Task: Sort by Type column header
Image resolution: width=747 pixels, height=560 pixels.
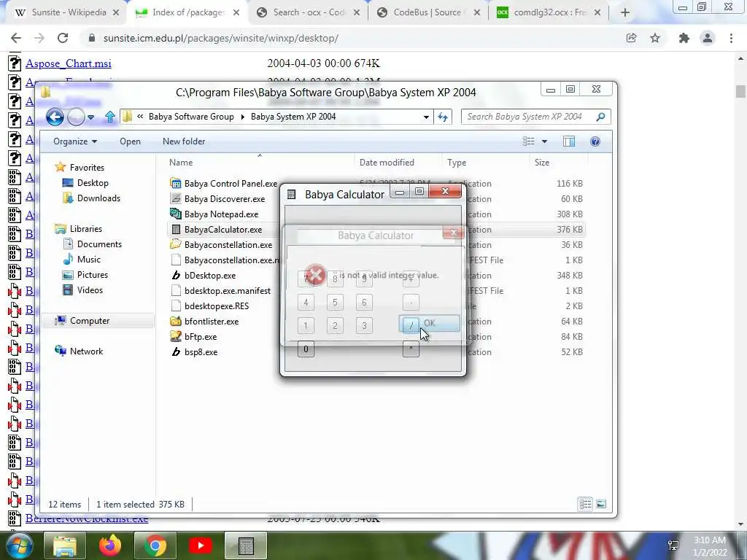Action: coord(457,163)
